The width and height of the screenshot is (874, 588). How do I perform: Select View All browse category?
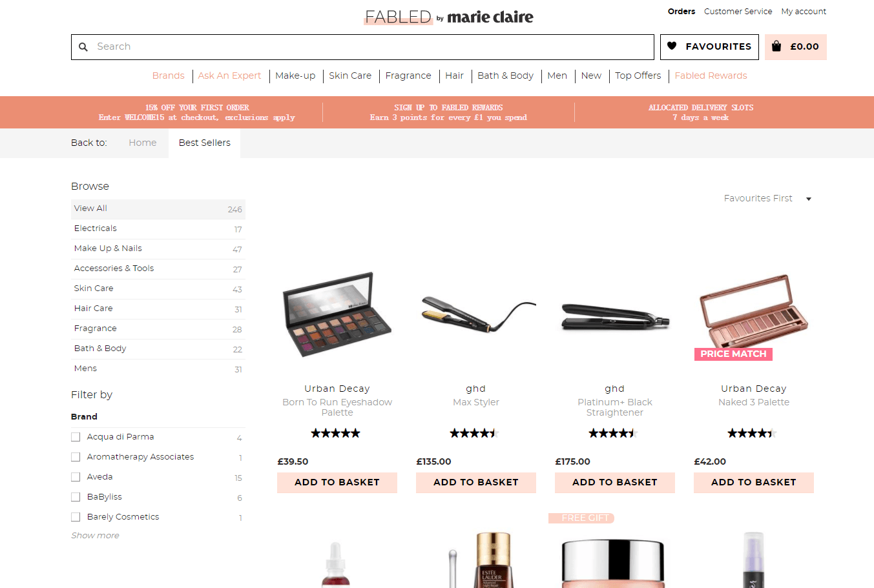(x=158, y=209)
